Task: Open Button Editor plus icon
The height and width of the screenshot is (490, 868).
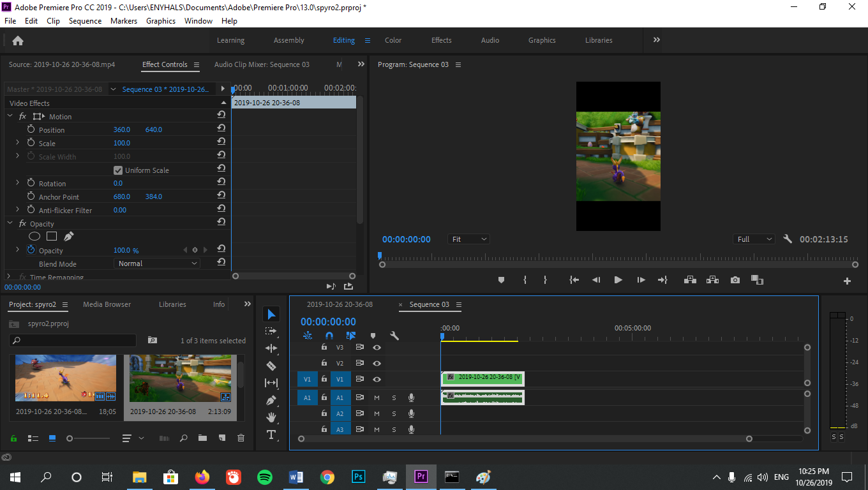Action: [x=848, y=281]
